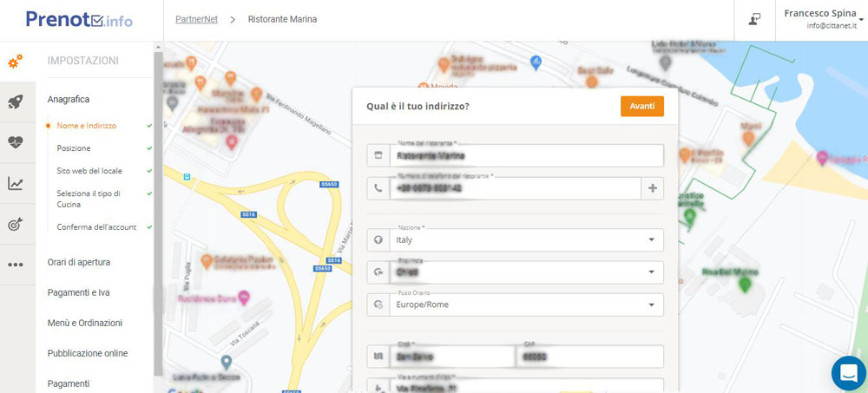868x393 pixels.
Task: Add another phone number with plus button
Action: pyautogui.click(x=652, y=187)
